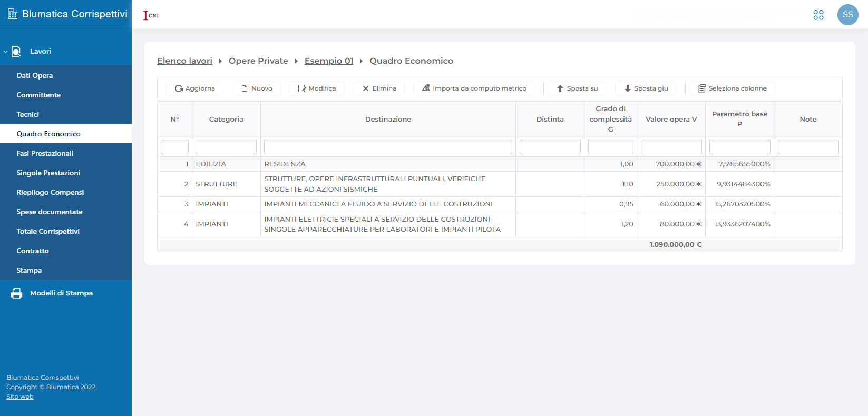Click the 250.000,00 € value cell
Screen dimensions: 868x416
[671, 184]
